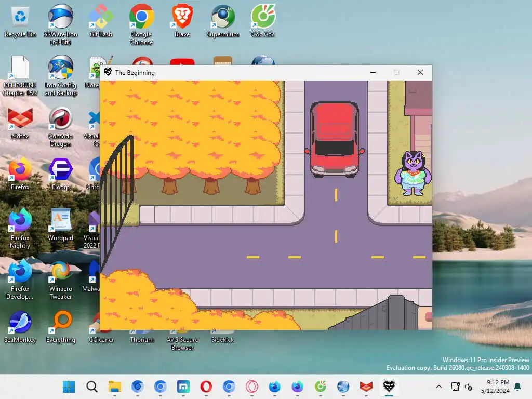
Task: Close The Beginning game window
Action: coord(420,72)
